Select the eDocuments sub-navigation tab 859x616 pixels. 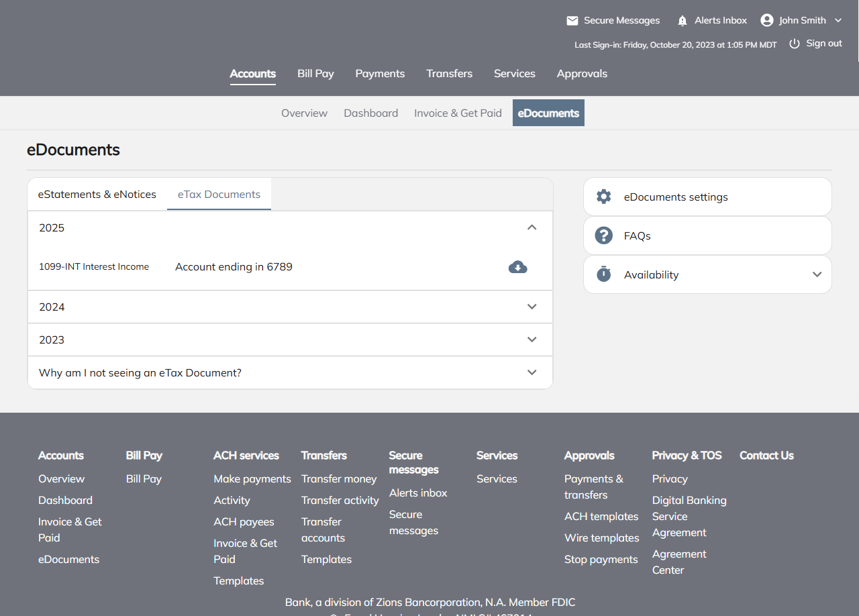[548, 113]
